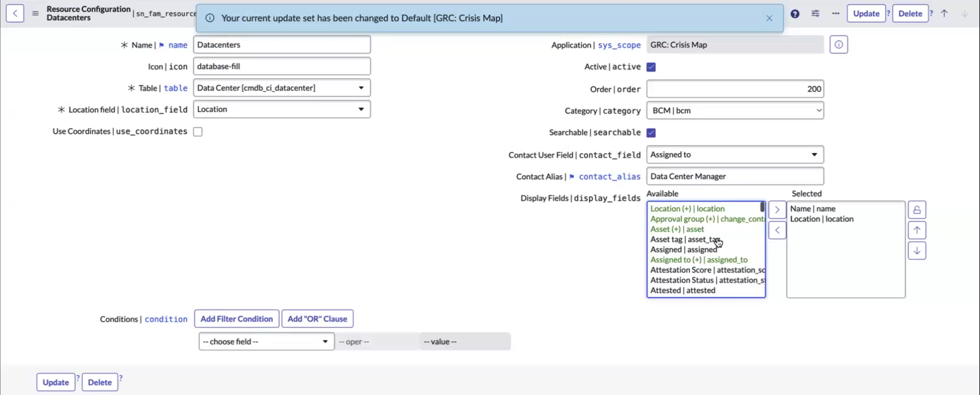Close the update set notification banner
The image size is (980, 395).
[x=769, y=18]
